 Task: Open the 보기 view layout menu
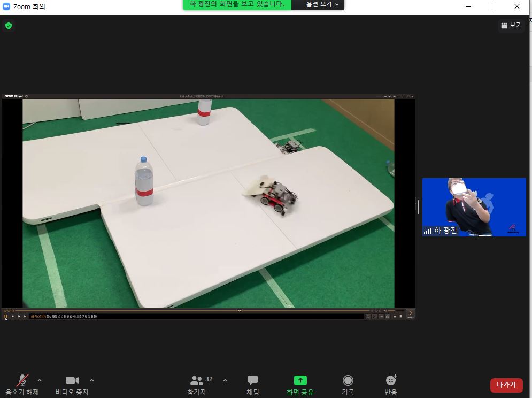pyautogui.click(x=511, y=25)
